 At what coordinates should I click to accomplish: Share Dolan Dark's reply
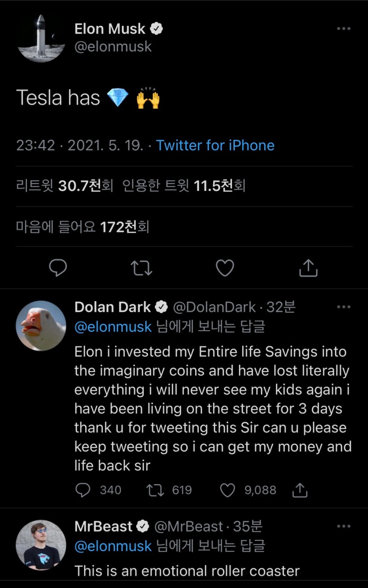tap(299, 490)
